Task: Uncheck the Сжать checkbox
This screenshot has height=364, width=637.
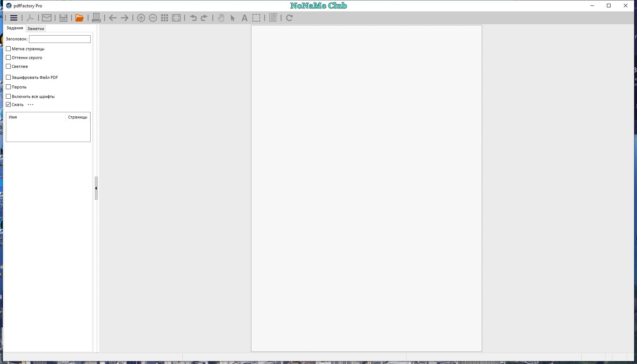Action: 8,105
